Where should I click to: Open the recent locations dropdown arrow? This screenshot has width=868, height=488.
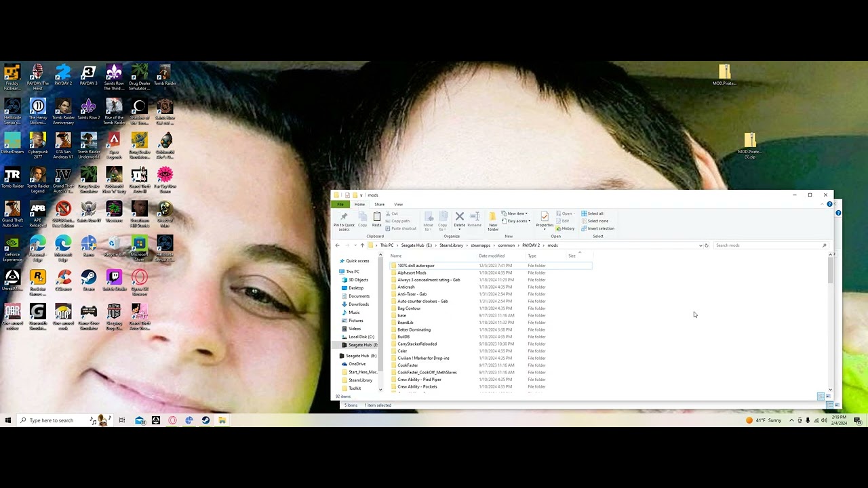[355, 245]
